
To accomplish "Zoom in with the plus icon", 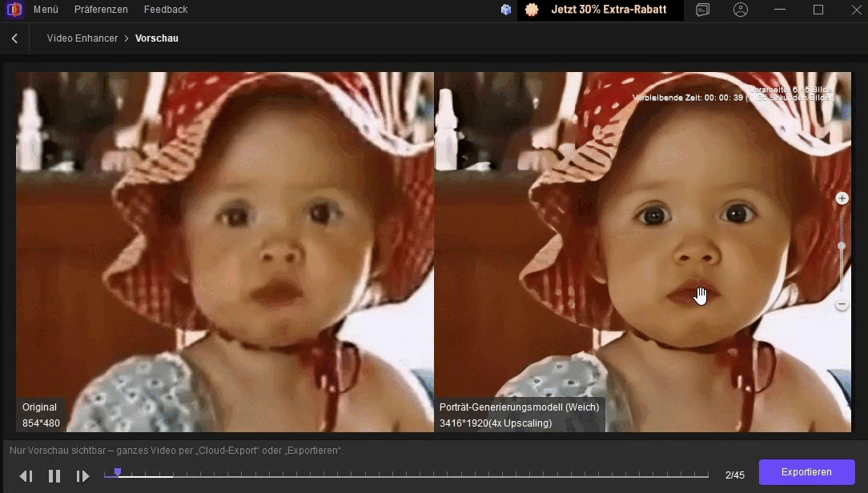I will 842,198.
